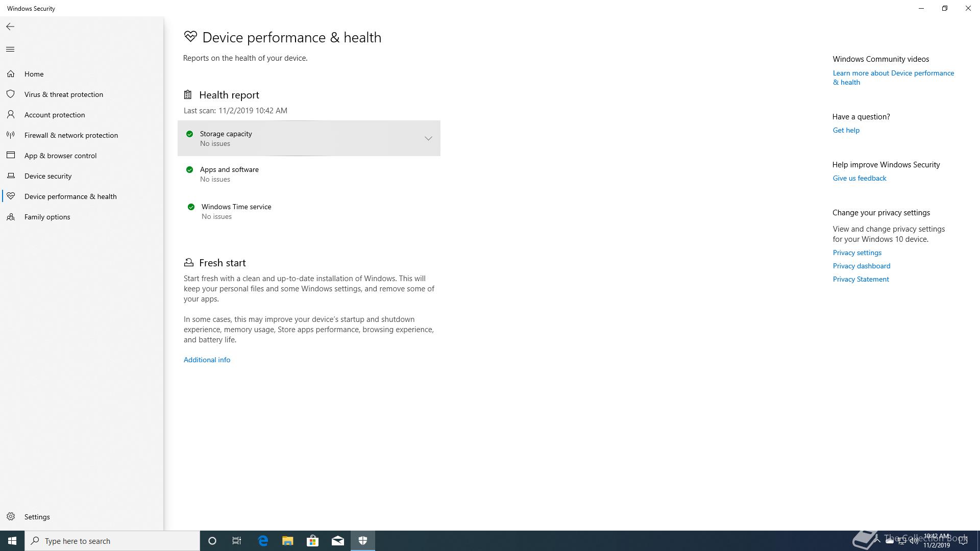Open Cortana from the taskbar
The height and width of the screenshot is (551, 980).
(212, 541)
